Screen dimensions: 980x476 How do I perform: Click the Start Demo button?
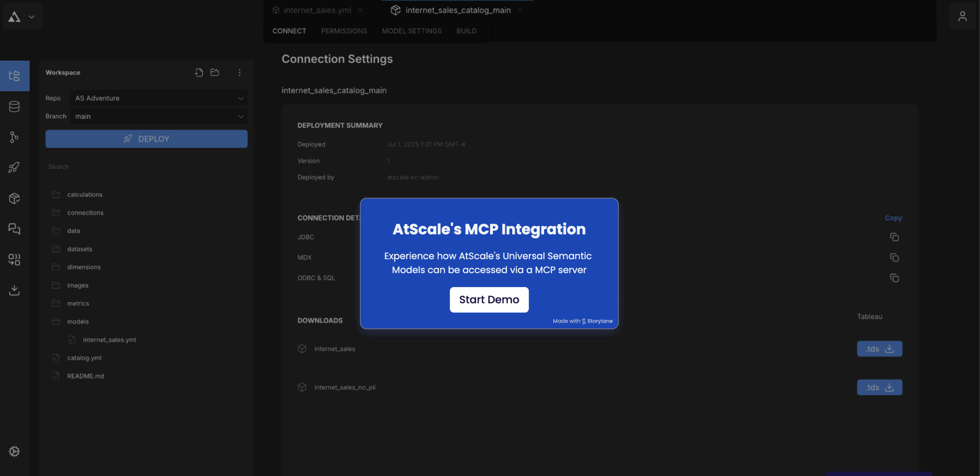(x=489, y=300)
